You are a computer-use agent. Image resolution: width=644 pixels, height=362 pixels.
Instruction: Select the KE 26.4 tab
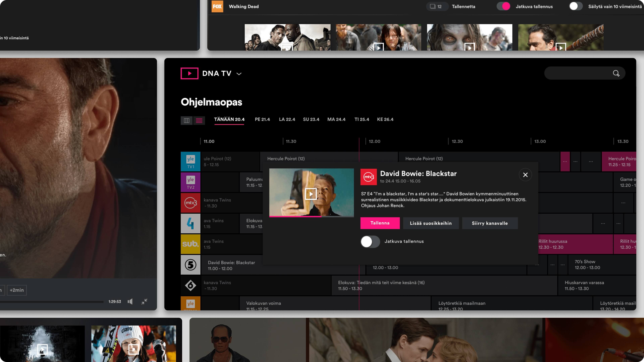[x=385, y=119]
